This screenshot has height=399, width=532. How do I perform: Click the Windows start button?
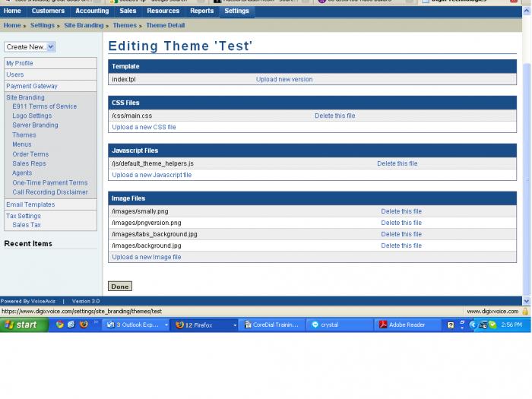(x=24, y=325)
